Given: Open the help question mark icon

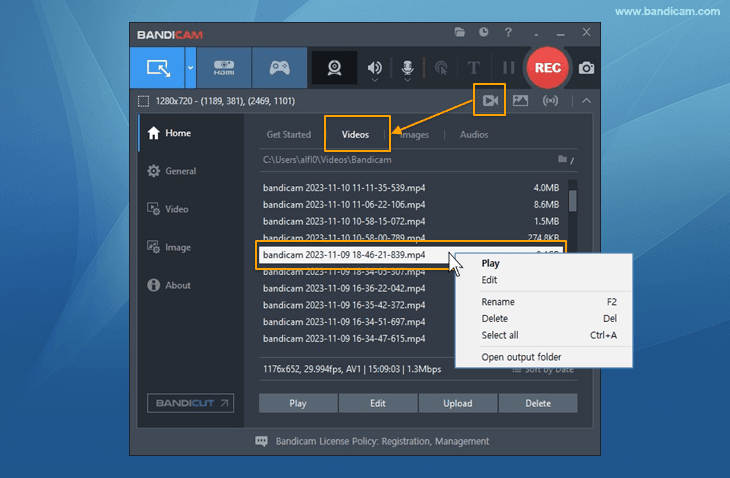Looking at the screenshot, I should click(x=508, y=32).
